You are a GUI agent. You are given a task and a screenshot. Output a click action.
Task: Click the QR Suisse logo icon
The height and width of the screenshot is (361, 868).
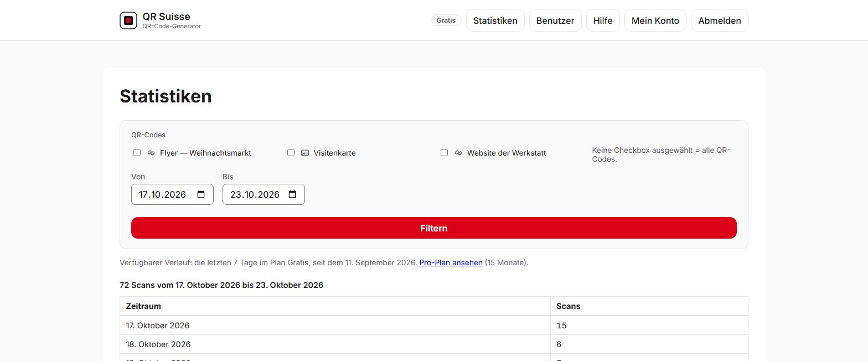128,20
